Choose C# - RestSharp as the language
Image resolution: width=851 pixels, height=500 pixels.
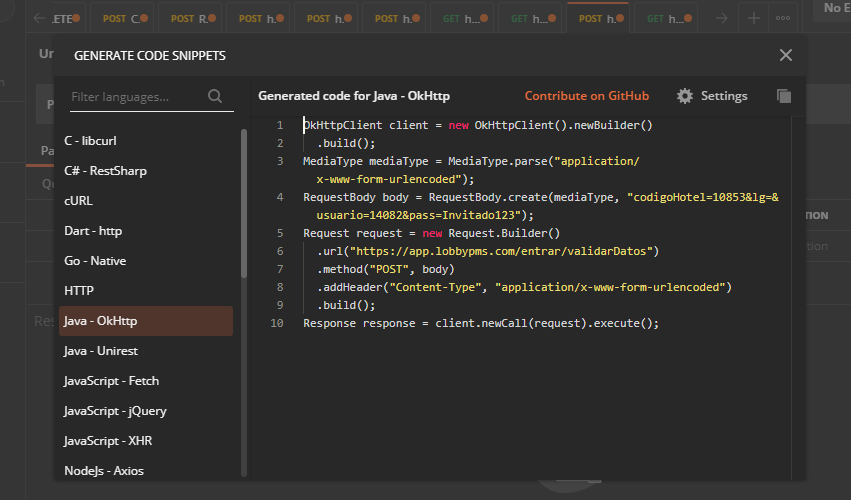click(105, 171)
